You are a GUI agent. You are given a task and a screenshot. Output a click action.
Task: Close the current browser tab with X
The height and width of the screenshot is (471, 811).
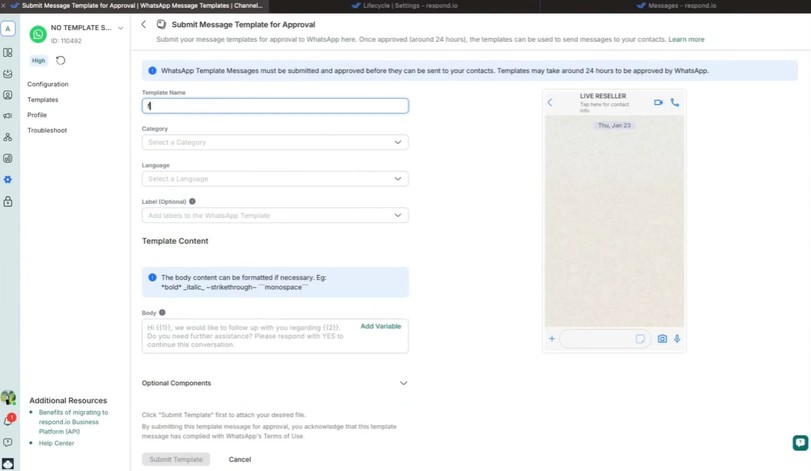4,6
